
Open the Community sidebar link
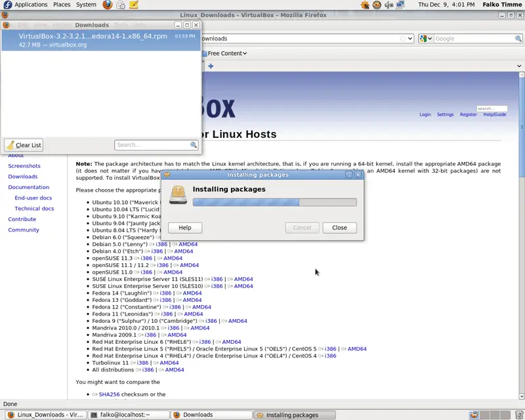tap(24, 230)
